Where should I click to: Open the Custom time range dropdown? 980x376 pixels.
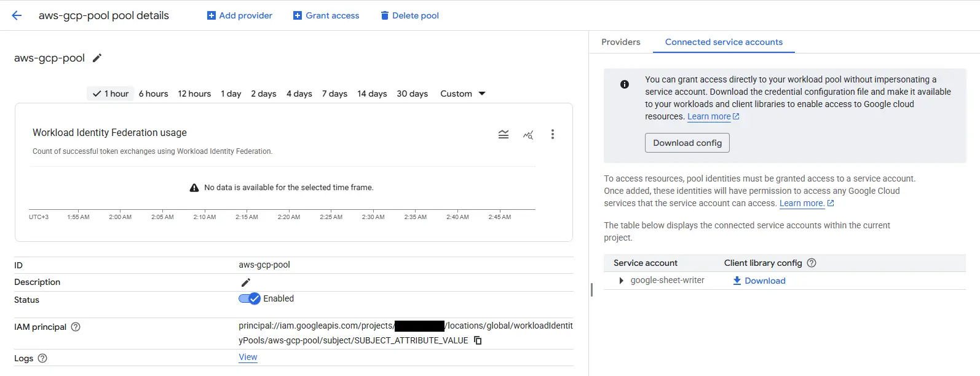(x=463, y=94)
